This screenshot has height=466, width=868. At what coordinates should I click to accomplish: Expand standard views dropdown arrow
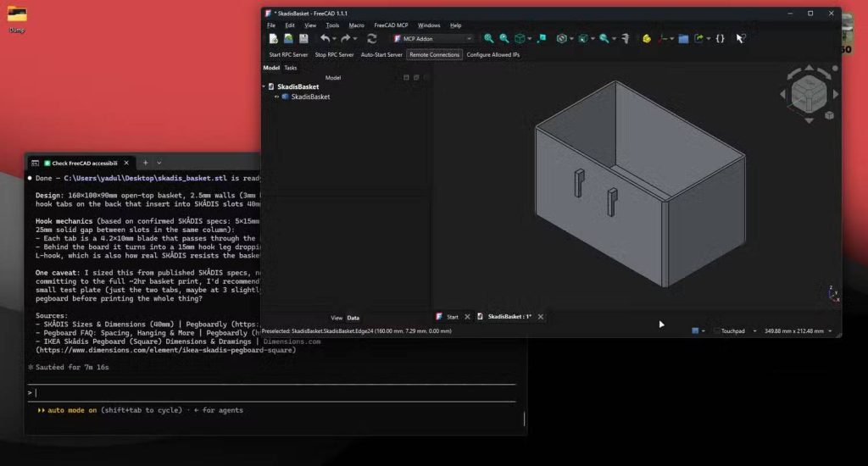pos(530,39)
